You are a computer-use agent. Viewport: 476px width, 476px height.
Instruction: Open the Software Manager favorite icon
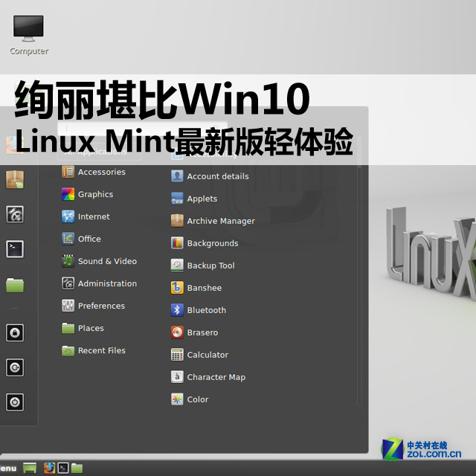click(15, 180)
